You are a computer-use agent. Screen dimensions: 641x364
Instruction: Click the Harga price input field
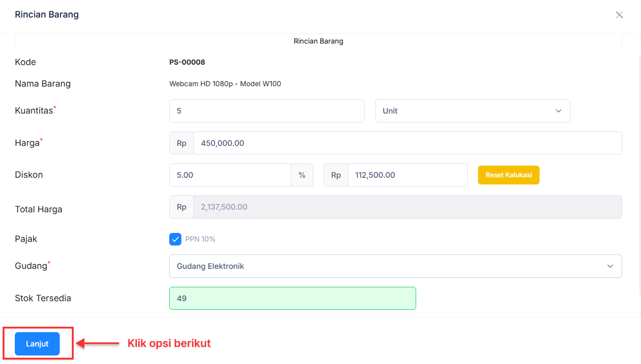[407, 143]
